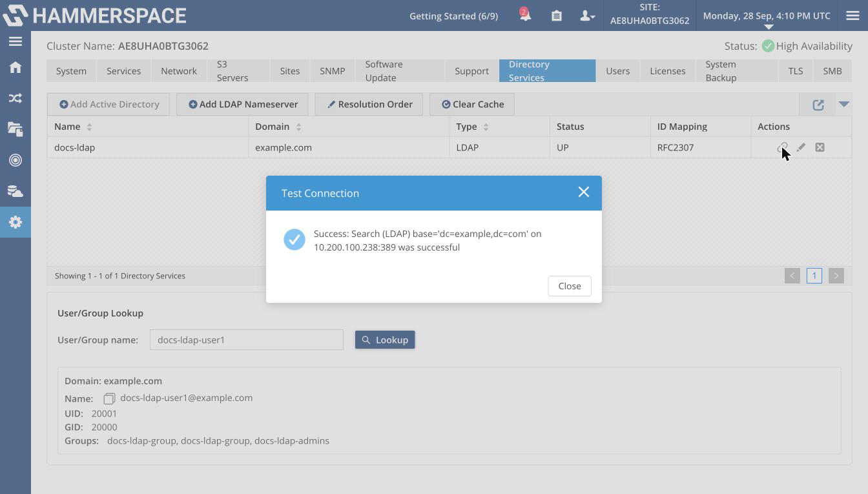Click the Lookup button
The width and height of the screenshot is (868, 494).
385,340
